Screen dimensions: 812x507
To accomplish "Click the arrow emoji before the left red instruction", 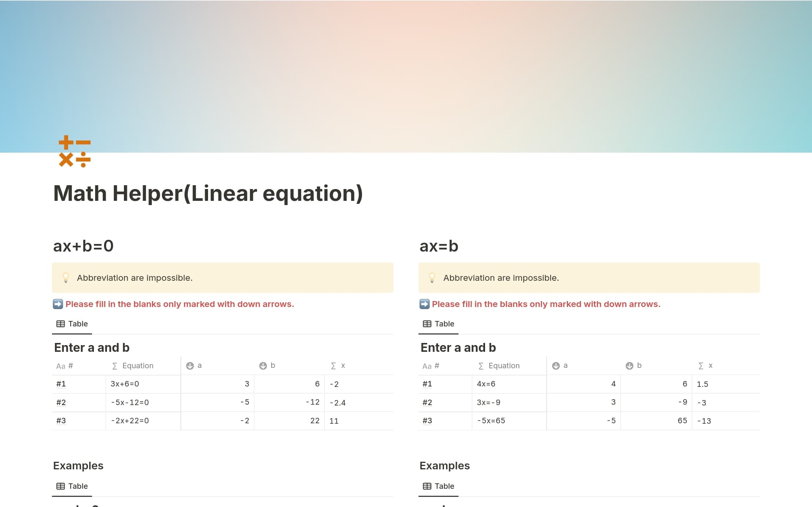I will [57, 304].
